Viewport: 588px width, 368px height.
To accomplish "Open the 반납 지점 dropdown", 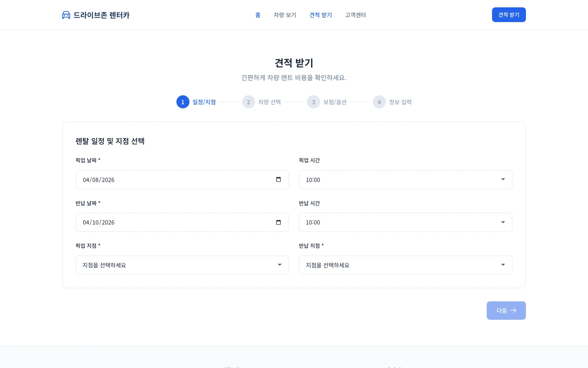I will 405,265.
